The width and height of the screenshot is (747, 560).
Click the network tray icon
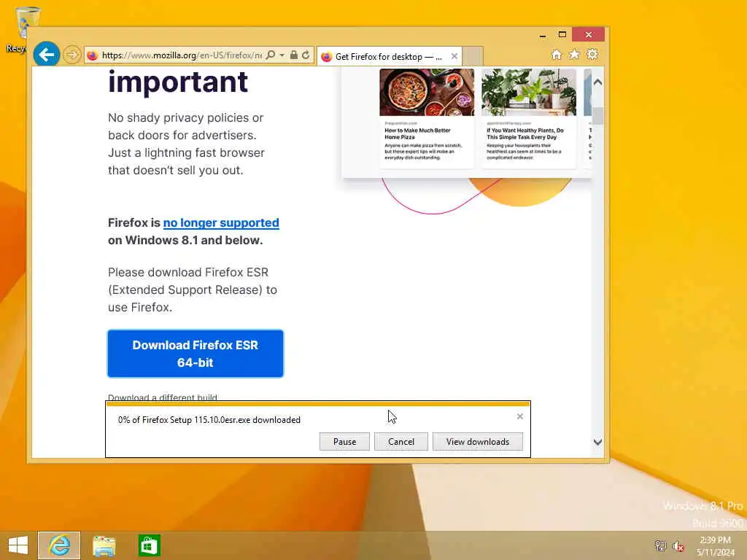click(660, 545)
